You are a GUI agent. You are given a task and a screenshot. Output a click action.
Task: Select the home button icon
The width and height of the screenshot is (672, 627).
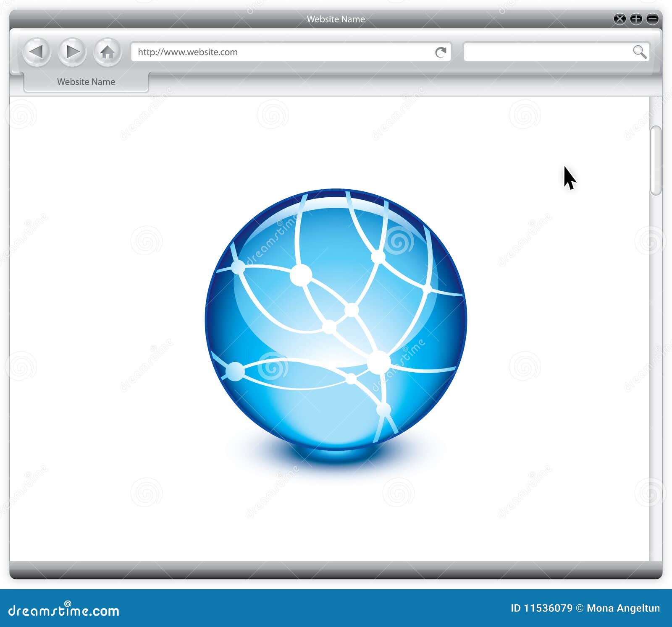pos(108,52)
